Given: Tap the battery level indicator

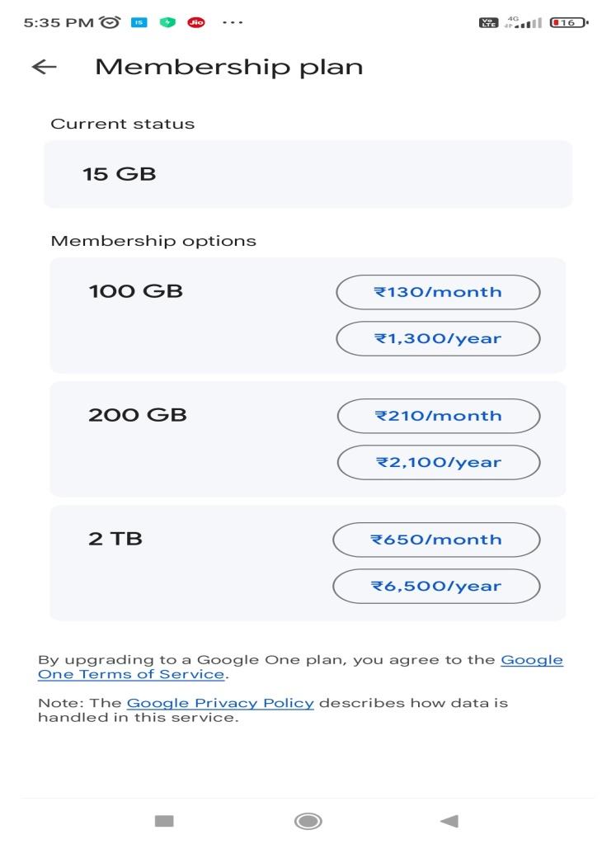Looking at the screenshot, I should tap(568, 22).
